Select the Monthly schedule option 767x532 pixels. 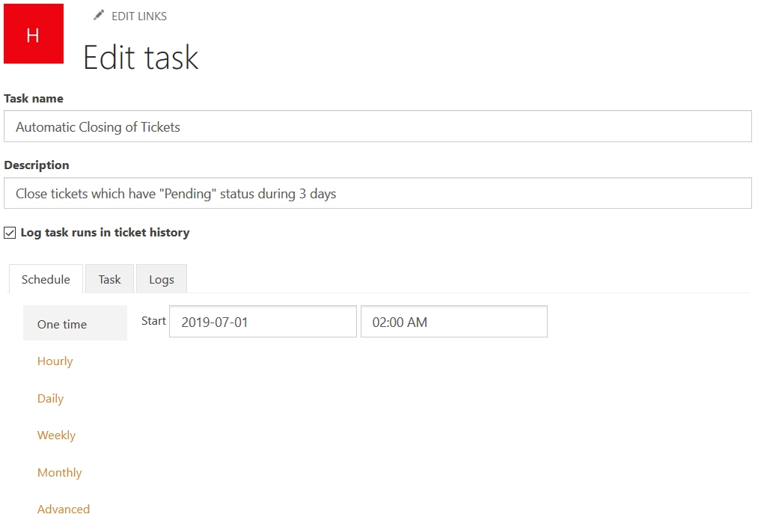pyautogui.click(x=60, y=472)
